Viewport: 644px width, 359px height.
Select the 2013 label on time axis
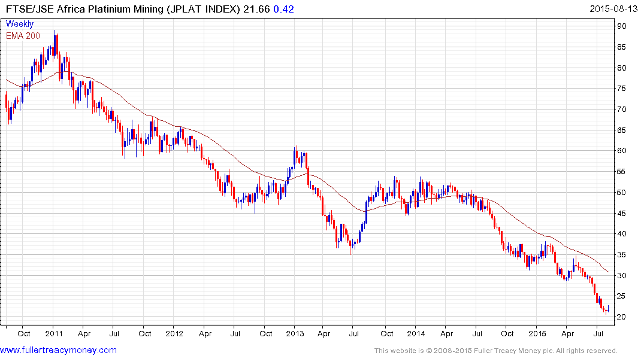pos(295,333)
